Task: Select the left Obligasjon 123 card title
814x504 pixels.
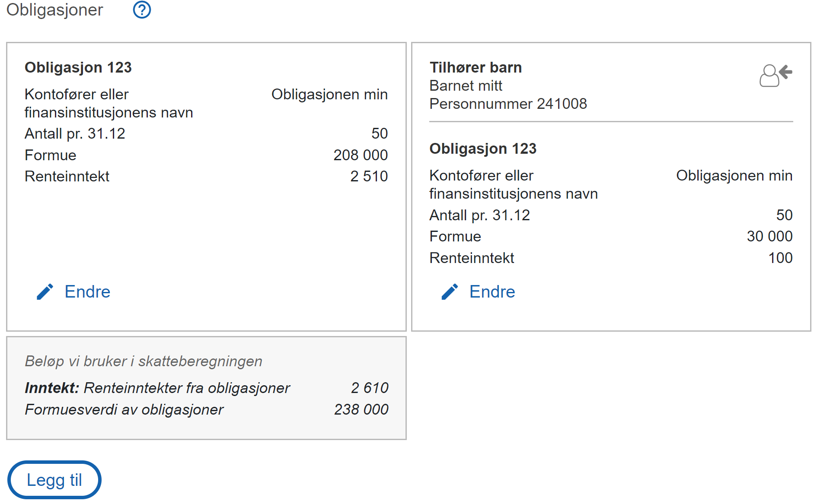Action: (x=78, y=67)
